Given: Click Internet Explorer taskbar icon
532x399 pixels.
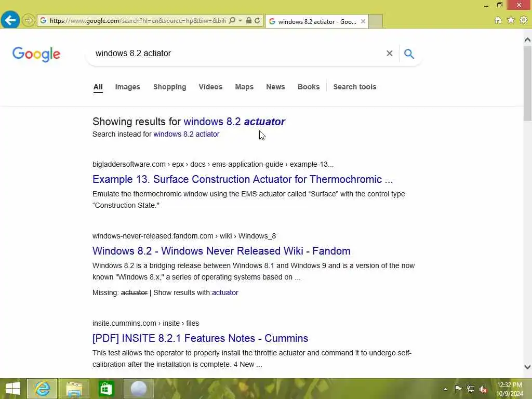Looking at the screenshot, I should [42, 389].
